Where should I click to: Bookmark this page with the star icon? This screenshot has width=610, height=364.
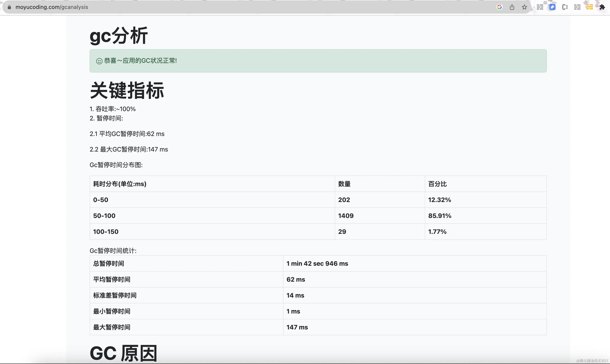524,7
